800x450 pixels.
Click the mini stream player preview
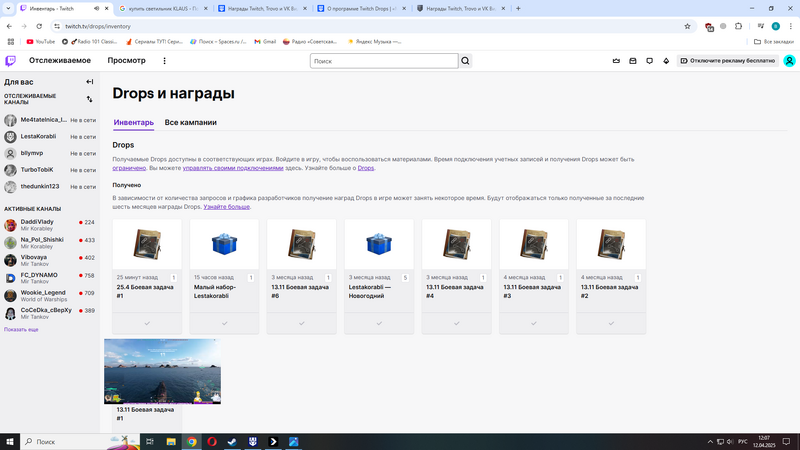pos(162,371)
